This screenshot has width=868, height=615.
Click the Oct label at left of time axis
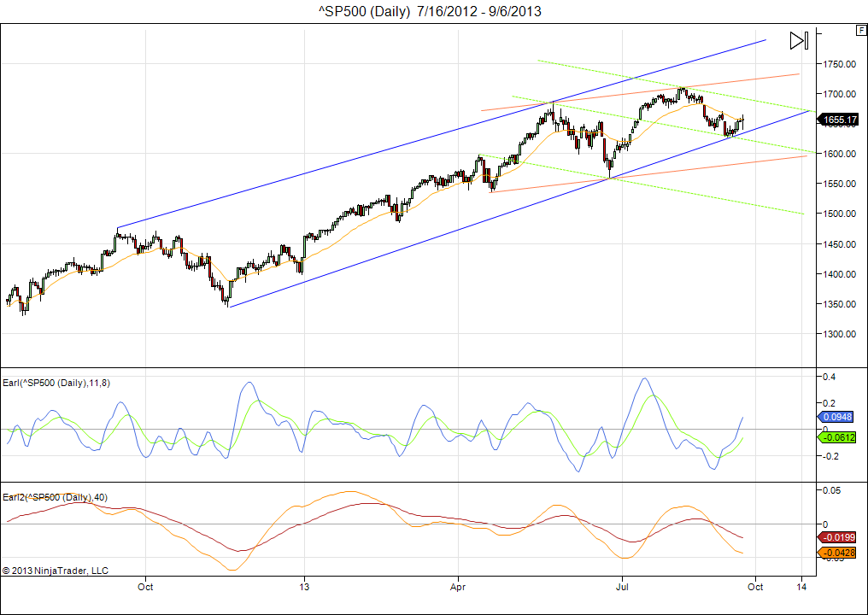pos(145,587)
